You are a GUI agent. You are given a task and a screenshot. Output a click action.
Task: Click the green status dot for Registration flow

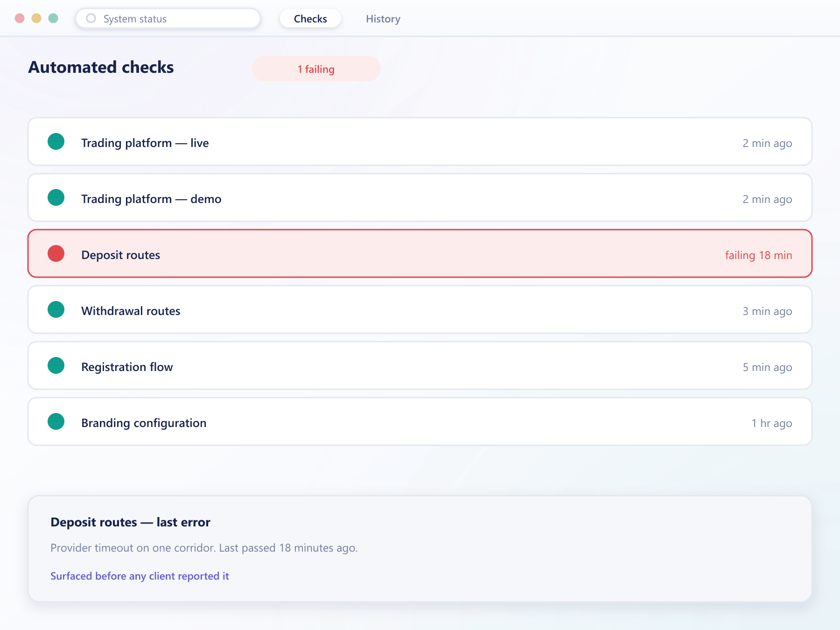56,365
